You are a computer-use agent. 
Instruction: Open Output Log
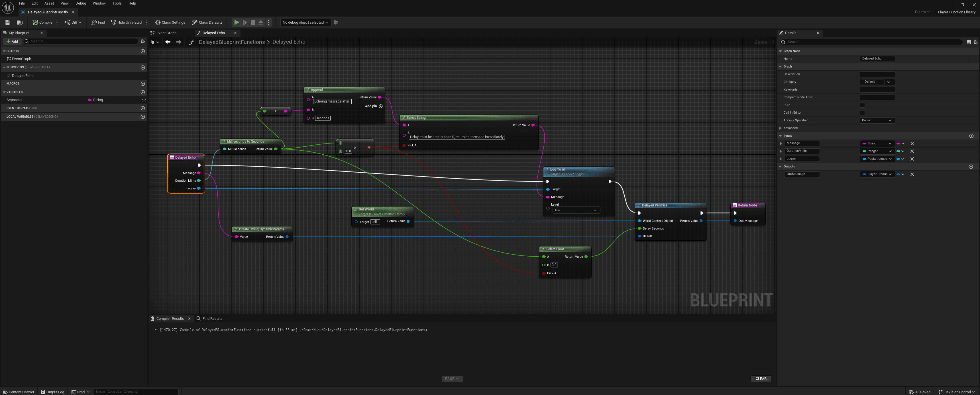pos(52,392)
